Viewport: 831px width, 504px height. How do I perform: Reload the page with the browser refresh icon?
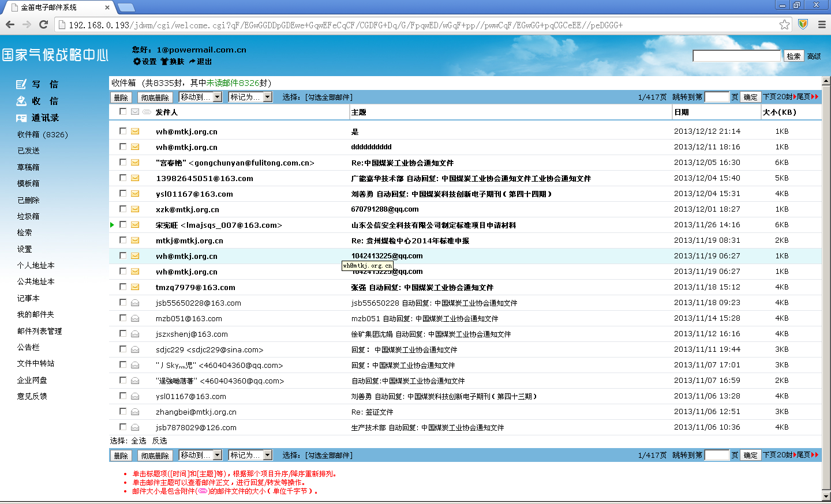(43, 24)
